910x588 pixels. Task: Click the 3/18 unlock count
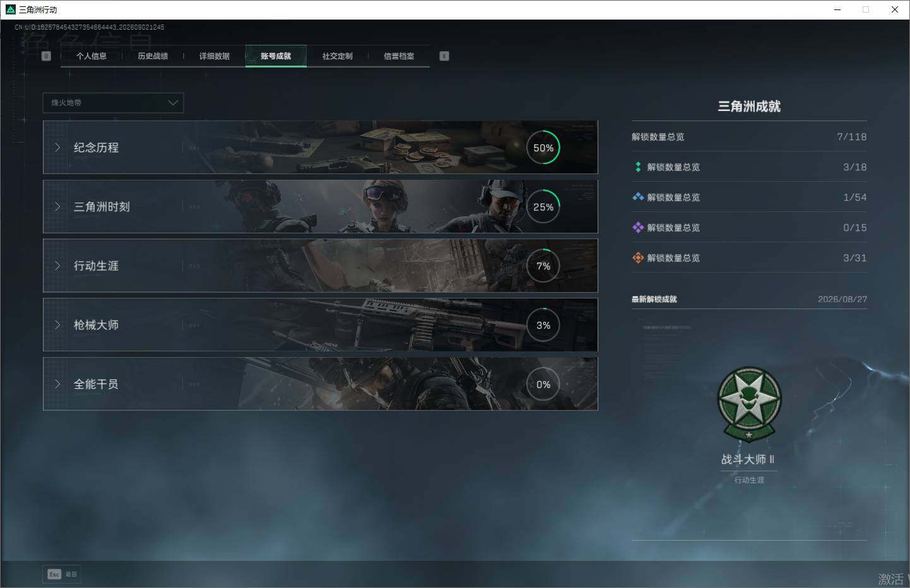pos(855,167)
